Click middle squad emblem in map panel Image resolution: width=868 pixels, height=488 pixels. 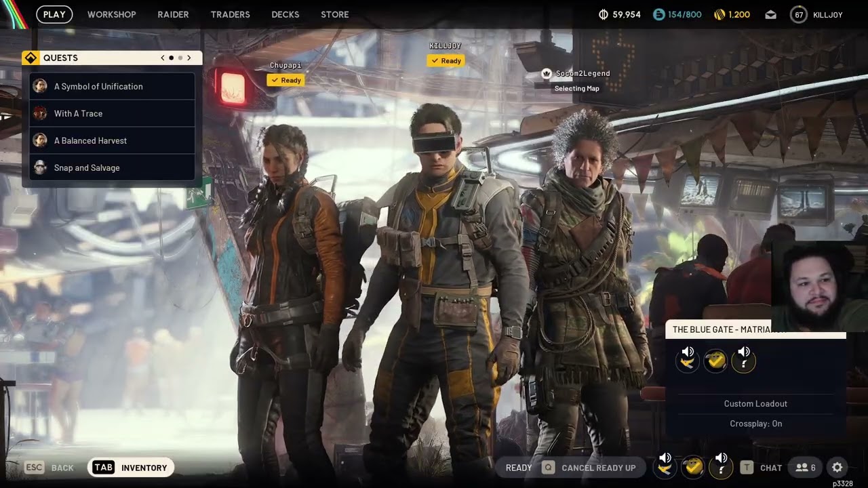715,361
